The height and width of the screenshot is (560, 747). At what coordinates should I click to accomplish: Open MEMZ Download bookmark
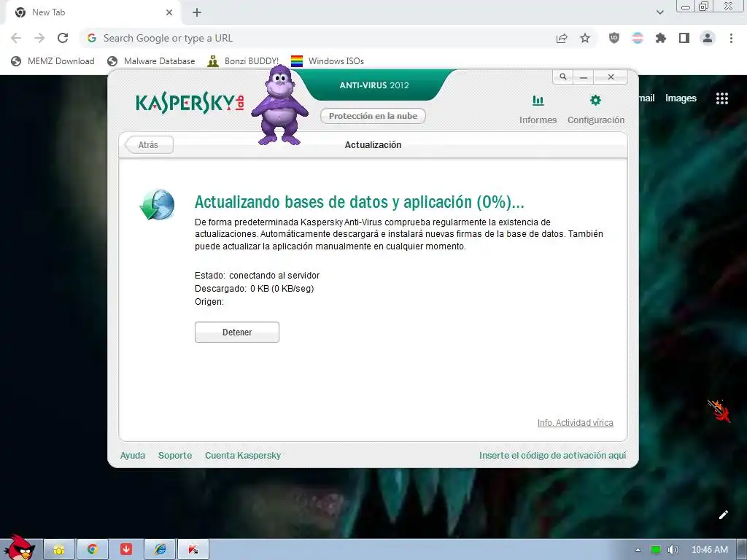[53, 61]
